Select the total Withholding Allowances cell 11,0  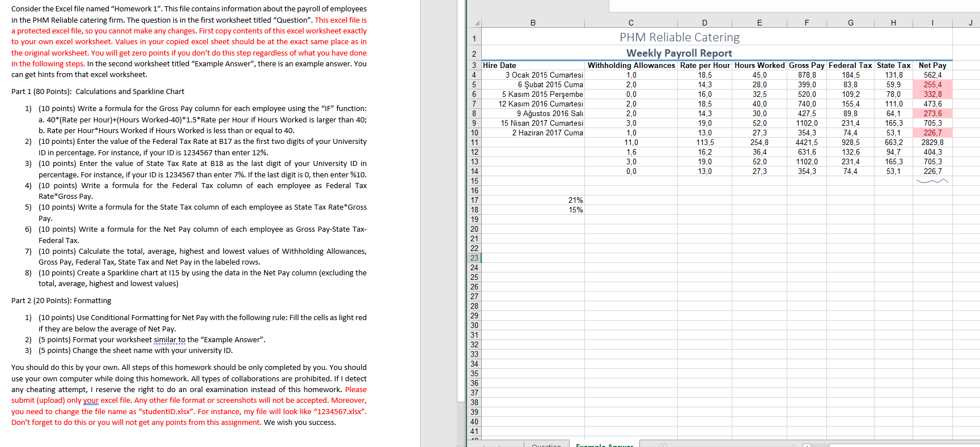pos(631,142)
